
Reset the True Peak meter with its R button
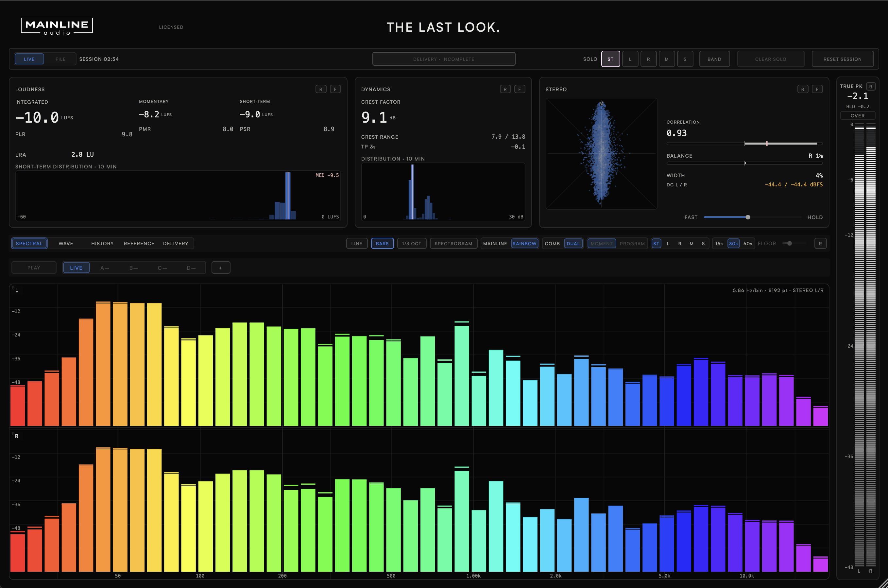871,87
